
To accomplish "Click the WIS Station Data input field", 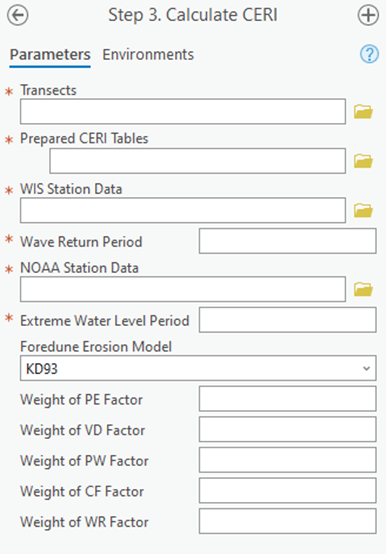I will click(x=183, y=210).
